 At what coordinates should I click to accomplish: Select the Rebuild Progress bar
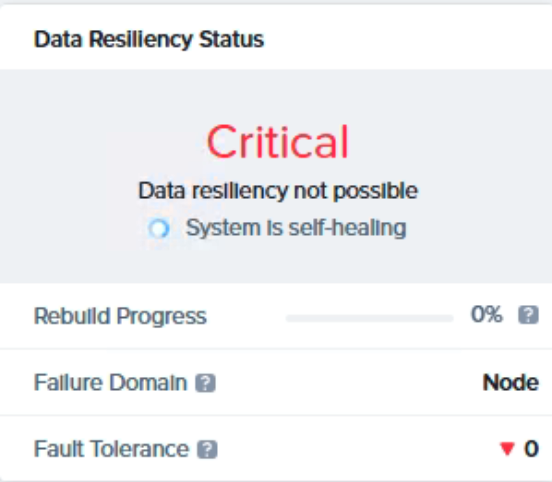370,318
